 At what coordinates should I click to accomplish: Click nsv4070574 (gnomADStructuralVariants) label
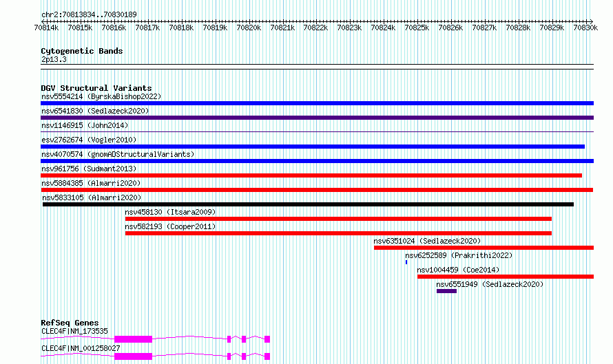click(x=118, y=154)
